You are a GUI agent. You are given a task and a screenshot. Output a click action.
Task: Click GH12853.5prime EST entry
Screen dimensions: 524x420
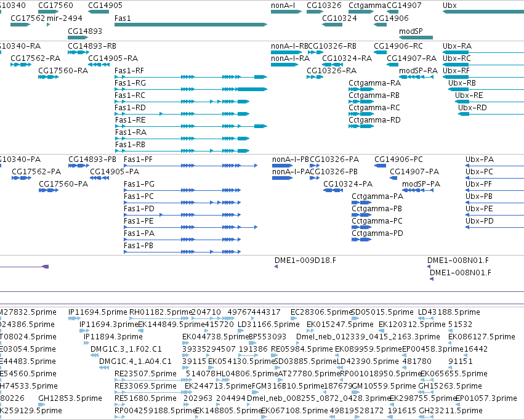(41, 405)
